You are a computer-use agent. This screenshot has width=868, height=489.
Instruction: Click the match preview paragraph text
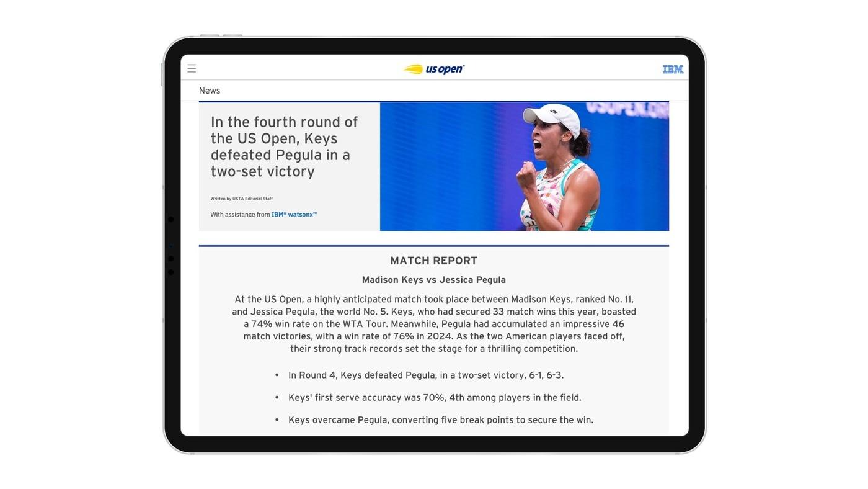pos(433,324)
